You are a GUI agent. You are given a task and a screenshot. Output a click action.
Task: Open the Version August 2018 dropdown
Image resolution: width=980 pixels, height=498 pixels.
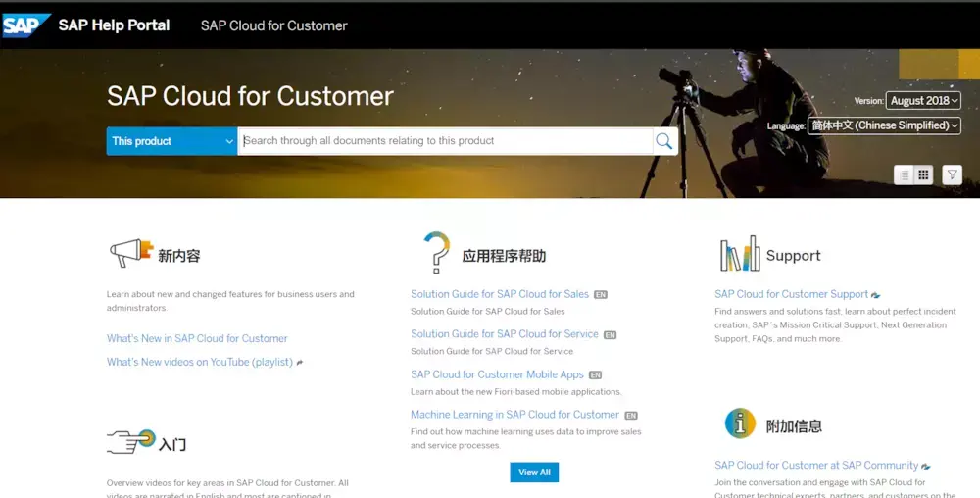coord(923,101)
